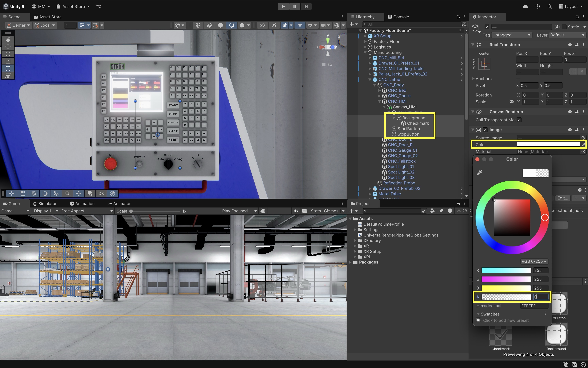Open Undo History icon in top bar

pos(537,7)
